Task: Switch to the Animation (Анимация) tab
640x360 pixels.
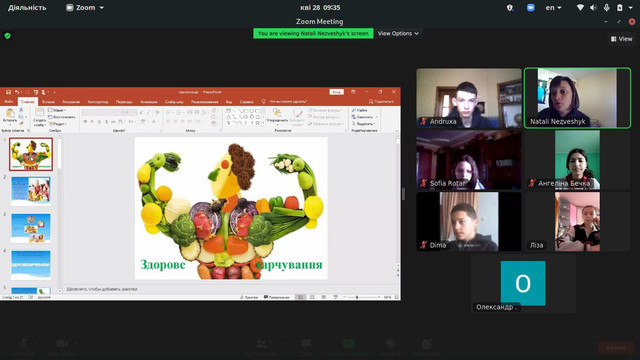Action: pyautogui.click(x=149, y=102)
